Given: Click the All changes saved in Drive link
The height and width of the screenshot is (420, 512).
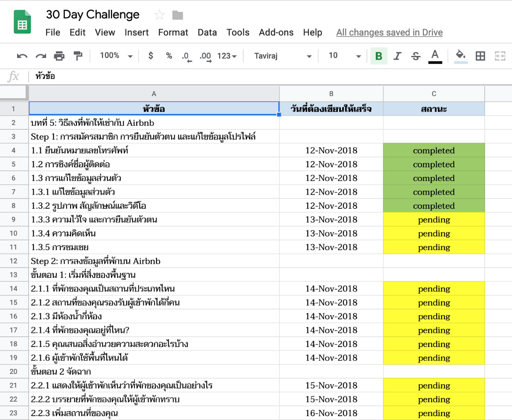Looking at the screenshot, I should 389,32.
